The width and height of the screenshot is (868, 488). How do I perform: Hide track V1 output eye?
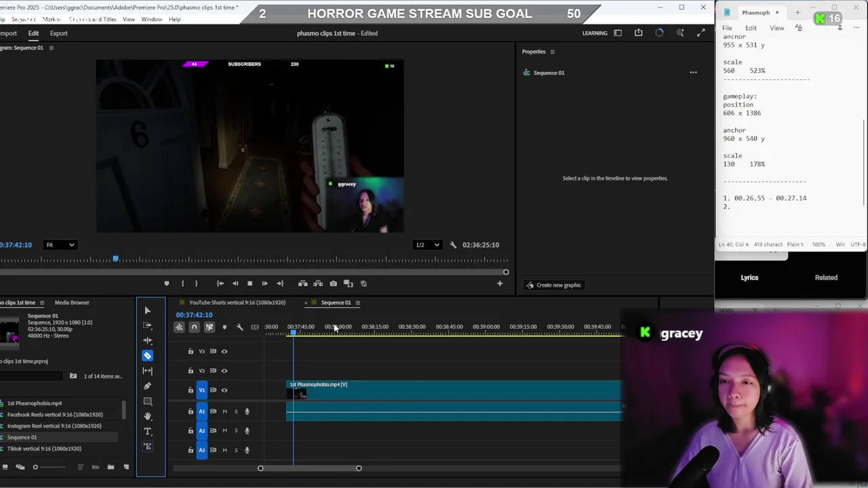click(x=224, y=390)
